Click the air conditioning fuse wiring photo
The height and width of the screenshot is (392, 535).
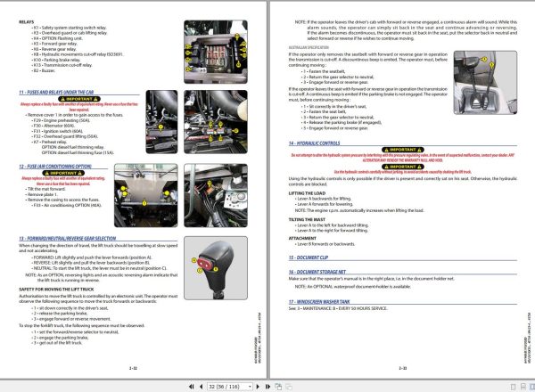tap(216, 195)
